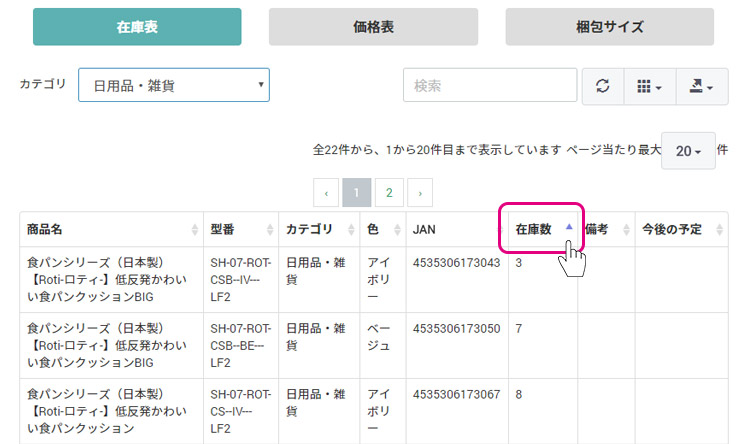Click the previous page arrow
The width and height of the screenshot is (750, 444).
click(x=326, y=193)
